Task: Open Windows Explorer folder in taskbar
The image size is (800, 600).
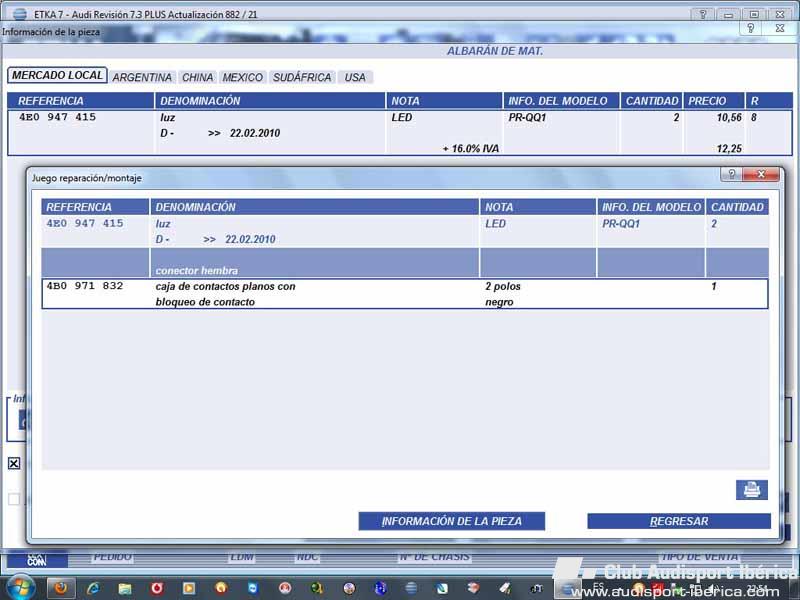Action: point(125,588)
